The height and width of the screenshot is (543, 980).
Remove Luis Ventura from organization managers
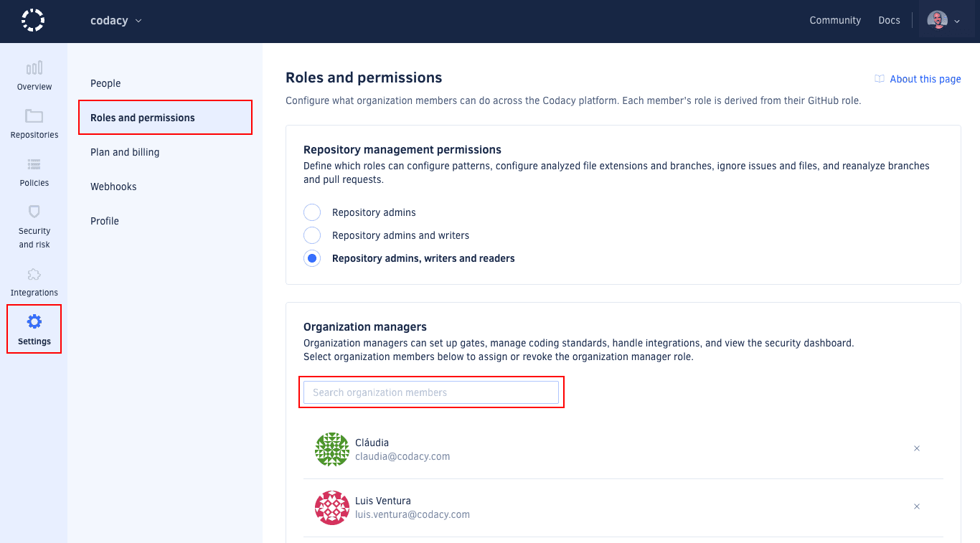pos(917,506)
